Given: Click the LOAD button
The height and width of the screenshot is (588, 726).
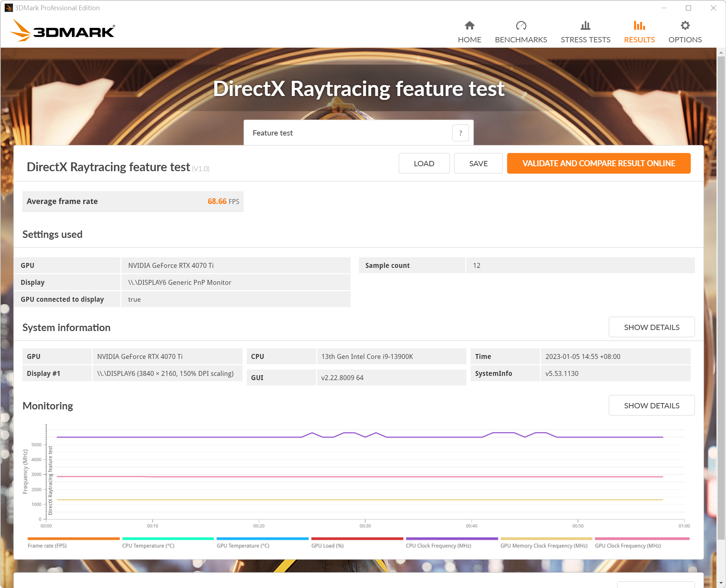Looking at the screenshot, I should (424, 163).
